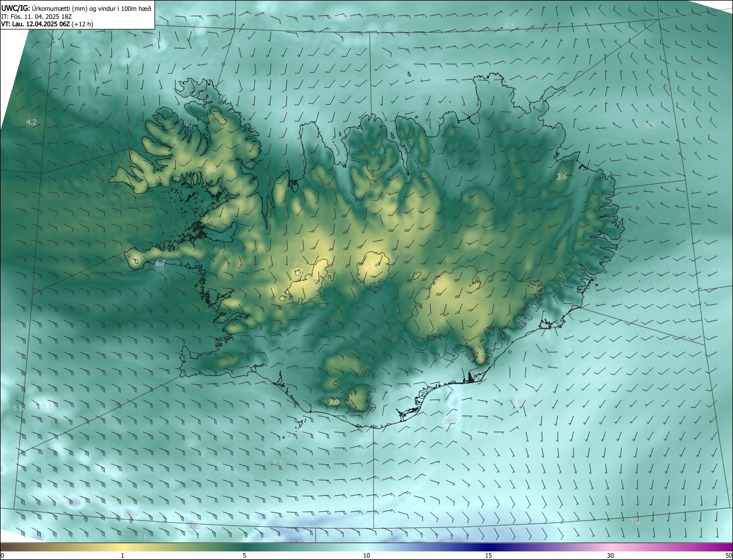Click the map value '7.6'
733x560 pixels.
[143, 537]
